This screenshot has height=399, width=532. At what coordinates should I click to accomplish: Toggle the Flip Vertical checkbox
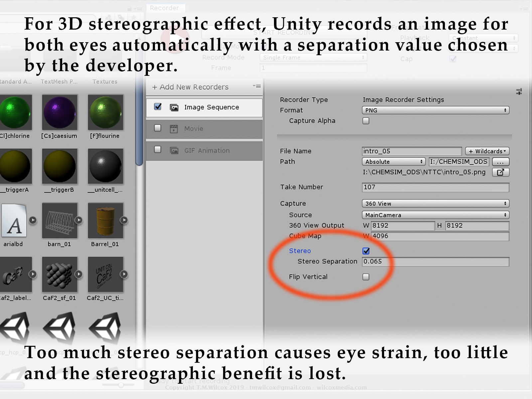point(366,277)
